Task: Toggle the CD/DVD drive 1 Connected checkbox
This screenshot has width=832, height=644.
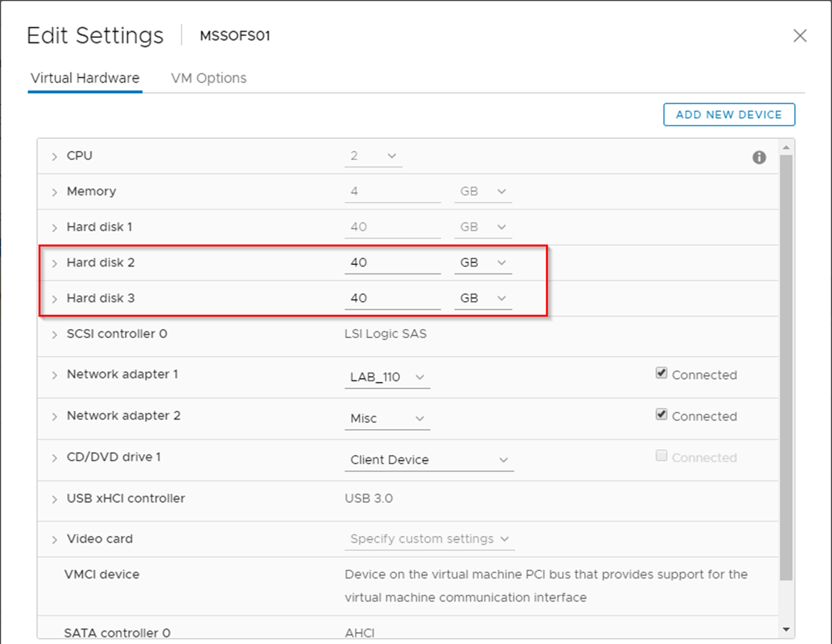Action: pyautogui.click(x=661, y=456)
